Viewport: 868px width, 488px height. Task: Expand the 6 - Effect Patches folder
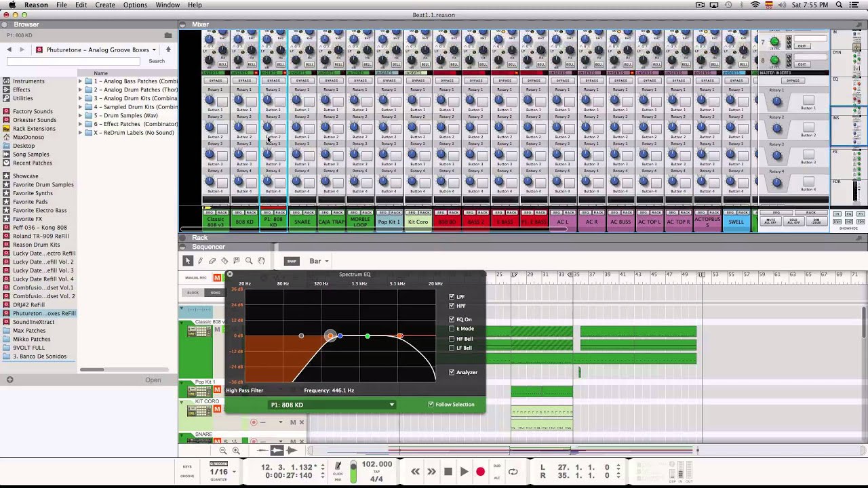tap(79, 124)
